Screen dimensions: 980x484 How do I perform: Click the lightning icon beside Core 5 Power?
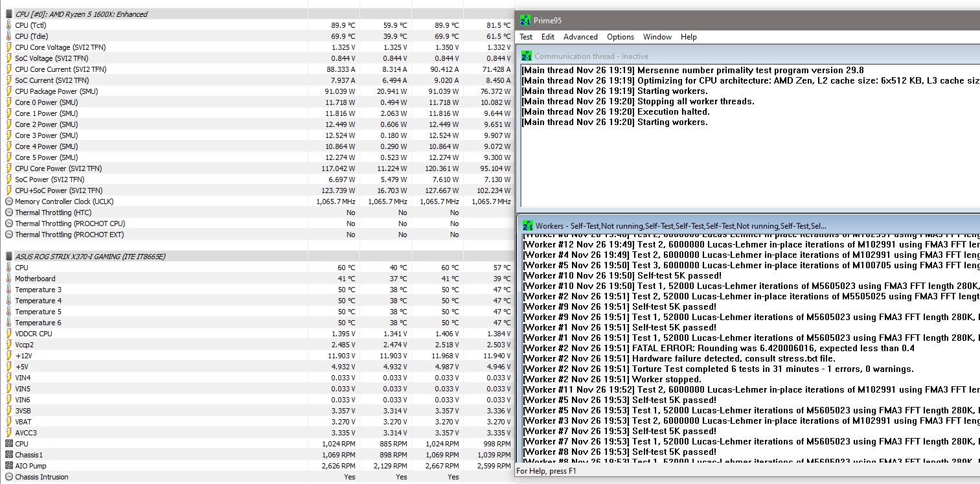tap(8, 157)
